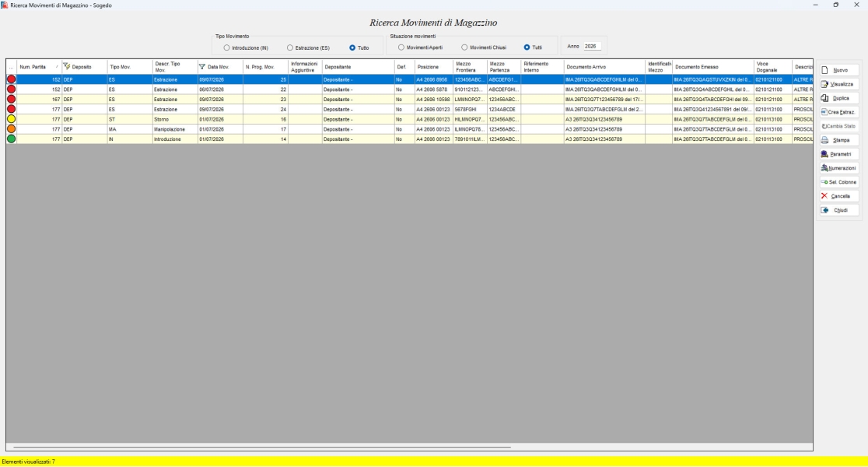
Task: Sort by the Num. Partita column header
Action: point(39,67)
